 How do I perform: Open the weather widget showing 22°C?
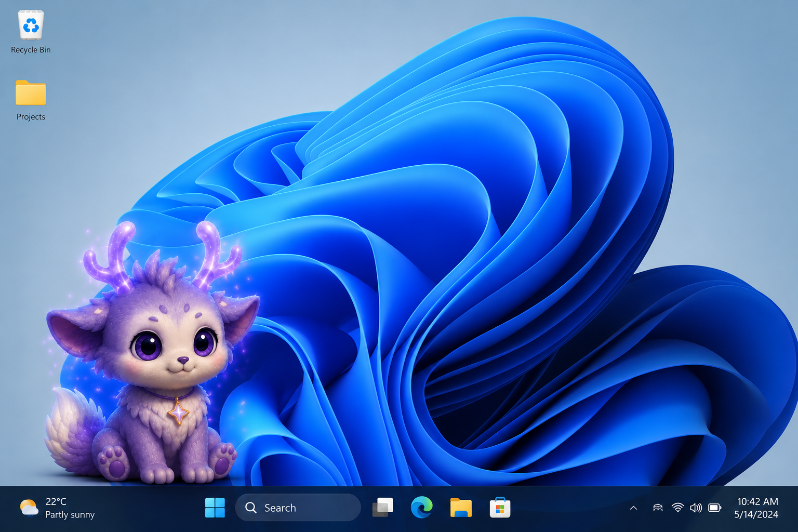point(57,508)
